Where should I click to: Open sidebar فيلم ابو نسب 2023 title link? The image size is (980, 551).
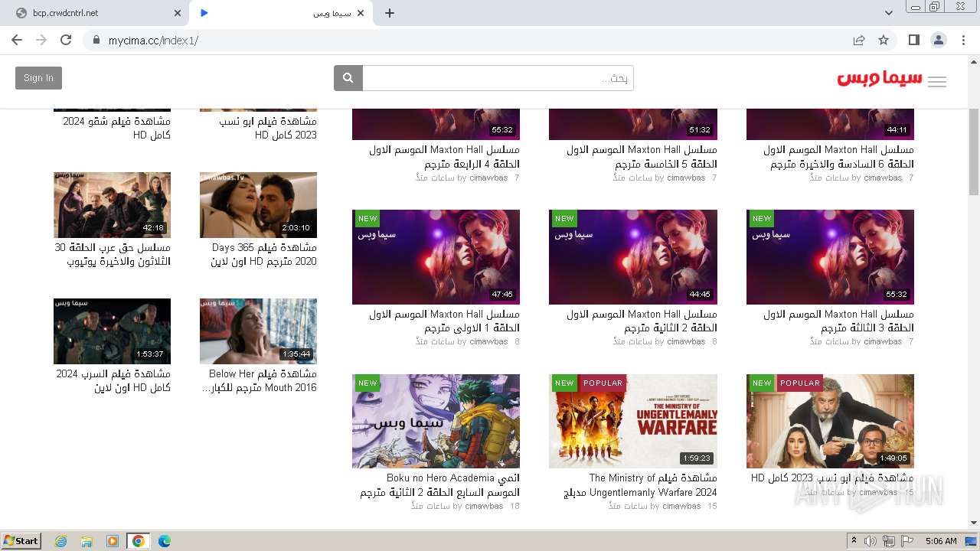pyautogui.click(x=268, y=129)
